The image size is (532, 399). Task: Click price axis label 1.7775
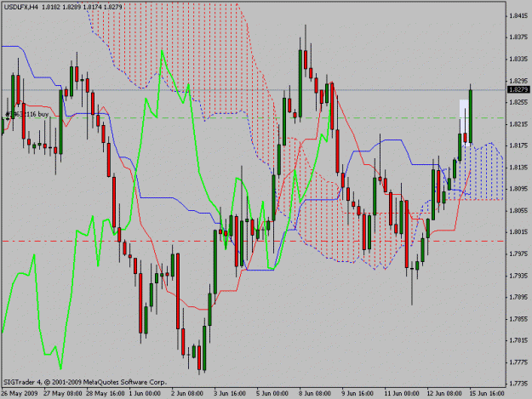518,362
